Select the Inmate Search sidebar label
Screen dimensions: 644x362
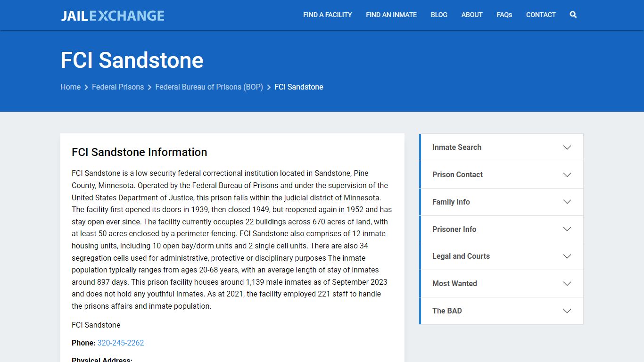pos(457,147)
